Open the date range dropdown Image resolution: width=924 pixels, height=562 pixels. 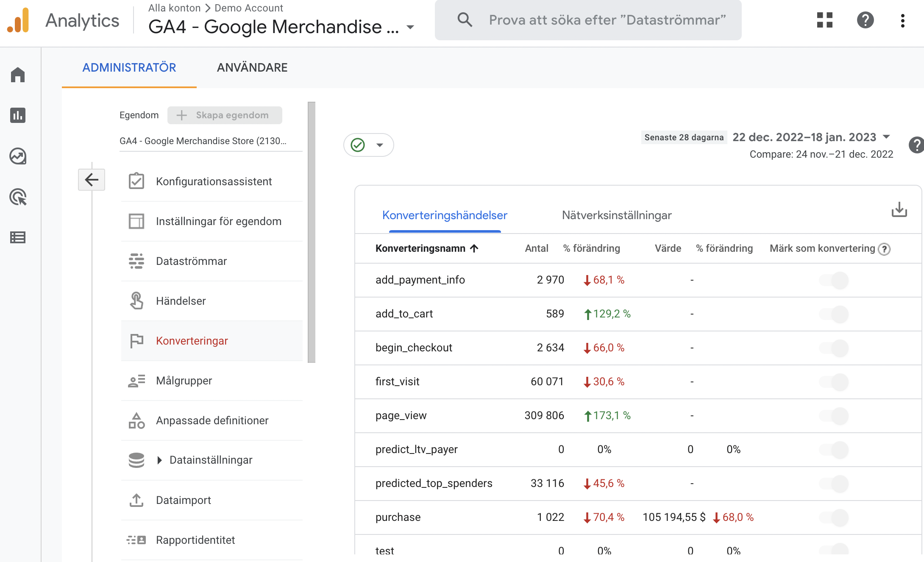coord(886,137)
